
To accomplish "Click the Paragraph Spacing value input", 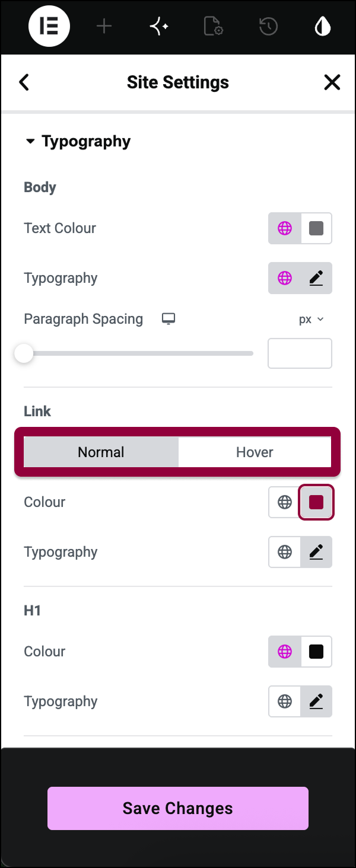I will click(300, 353).
